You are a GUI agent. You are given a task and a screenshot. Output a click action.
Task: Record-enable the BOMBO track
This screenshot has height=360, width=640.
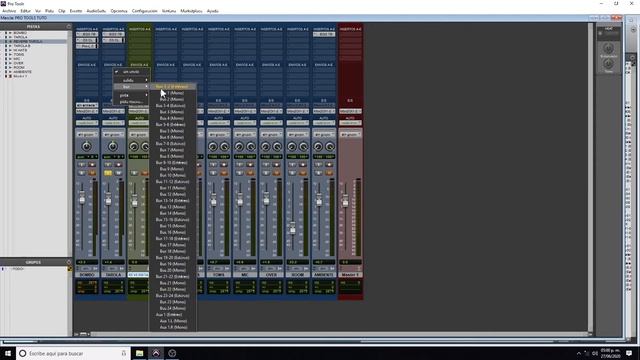tap(92, 164)
